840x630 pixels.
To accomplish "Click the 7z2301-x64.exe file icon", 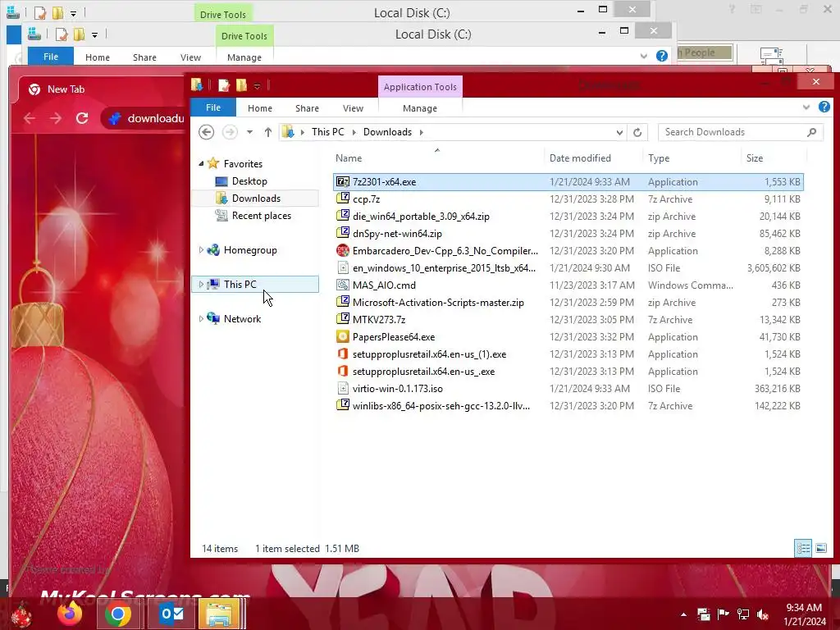I will click(x=342, y=181).
